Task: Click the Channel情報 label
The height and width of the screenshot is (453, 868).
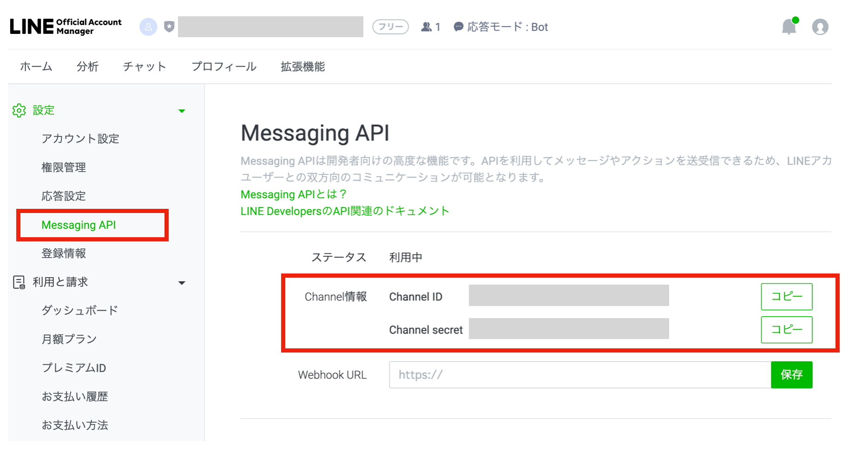Action: point(335,297)
